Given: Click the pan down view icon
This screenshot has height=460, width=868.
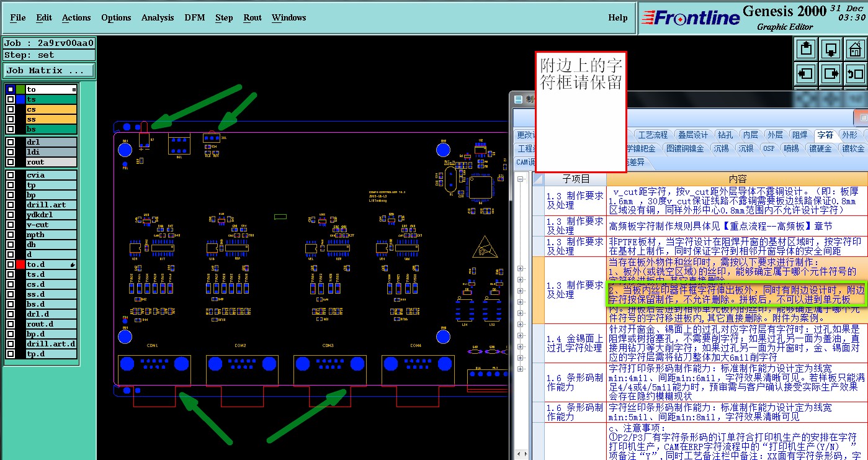Looking at the screenshot, I should point(831,48).
